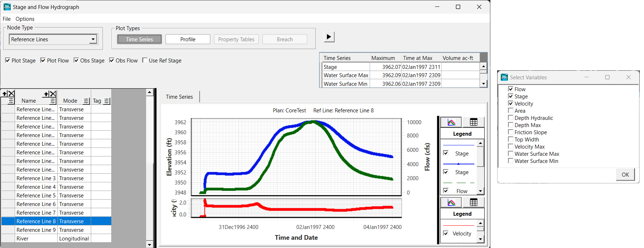Check Depth Hydraulic in Select Variables
This screenshot has height=248, width=644.
pyautogui.click(x=510, y=118)
